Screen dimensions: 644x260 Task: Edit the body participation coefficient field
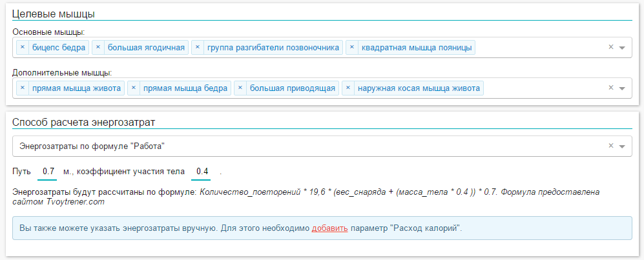click(202, 172)
